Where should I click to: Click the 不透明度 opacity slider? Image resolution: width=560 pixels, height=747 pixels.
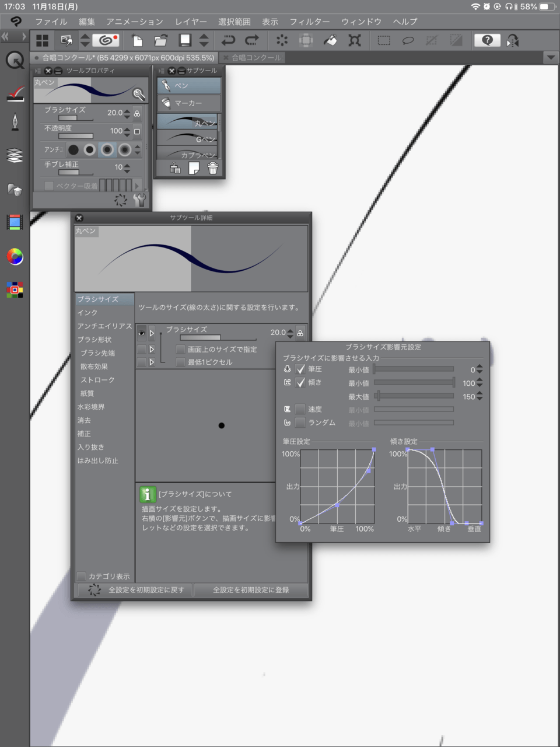(x=76, y=136)
